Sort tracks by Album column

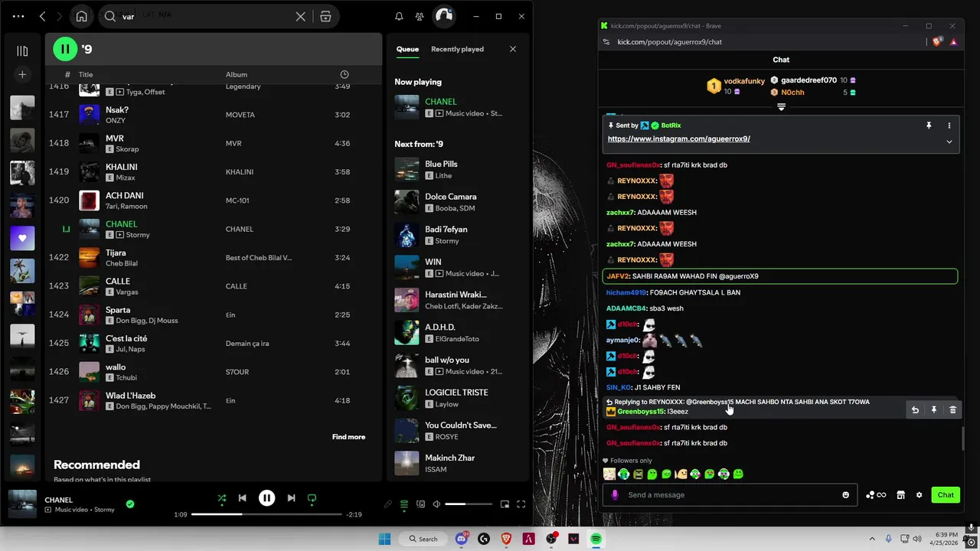(237, 74)
